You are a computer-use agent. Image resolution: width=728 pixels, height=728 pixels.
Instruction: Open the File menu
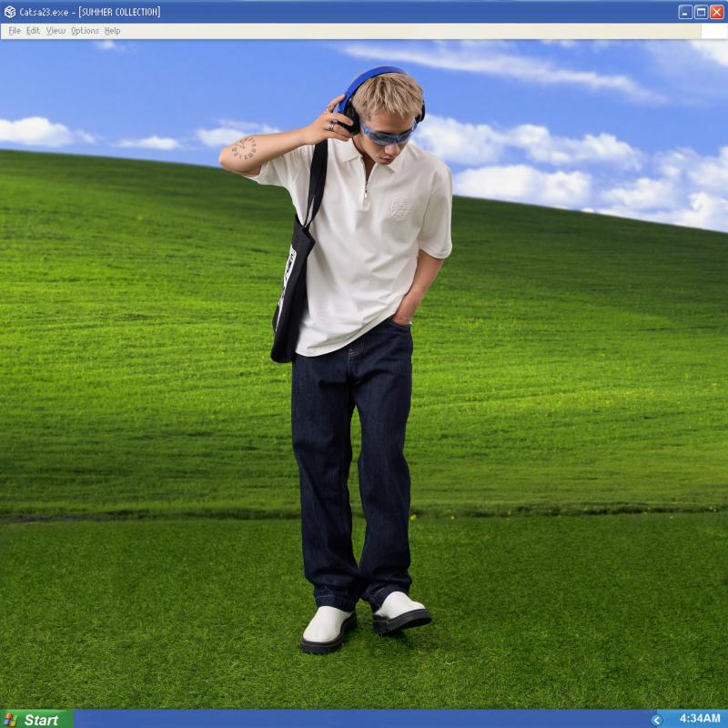pyautogui.click(x=15, y=31)
